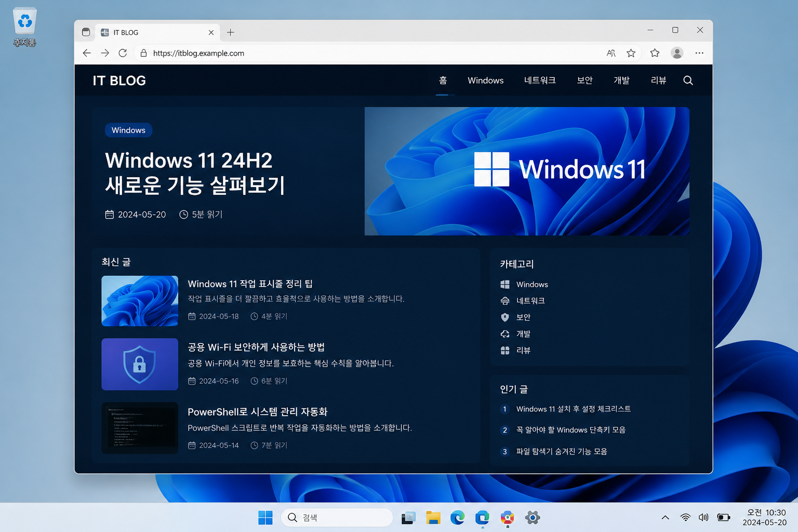Open the browser profile avatar
The height and width of the screenshot is (532, 798).
click(677, 53)
